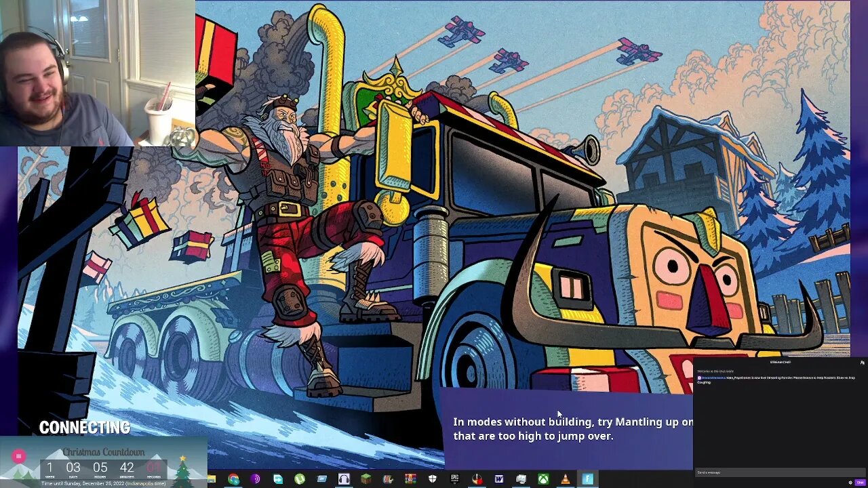Viewport: 868px width, 488px height.
Task: Launch Epic Games Launcher from taskbar
Action: coord(455,479)
